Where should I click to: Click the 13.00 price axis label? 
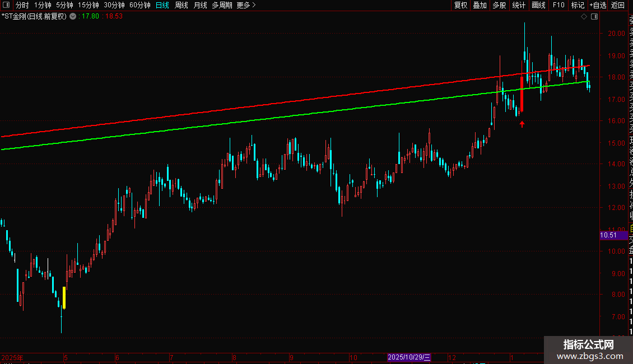(616, 186)
